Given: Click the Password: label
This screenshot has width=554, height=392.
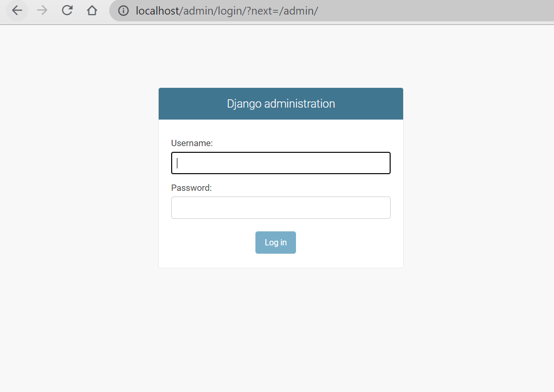Looking at the screenshot, I should pyautogui.click(x=191, y=188).
